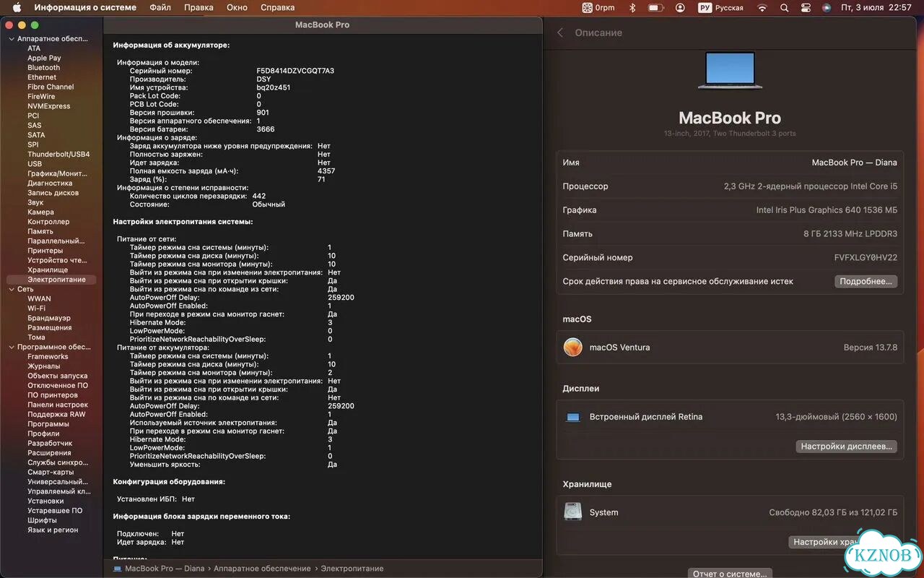Open Spotlight search icon
This screenshot has width=924, height=578.
(x=785, y=7)
